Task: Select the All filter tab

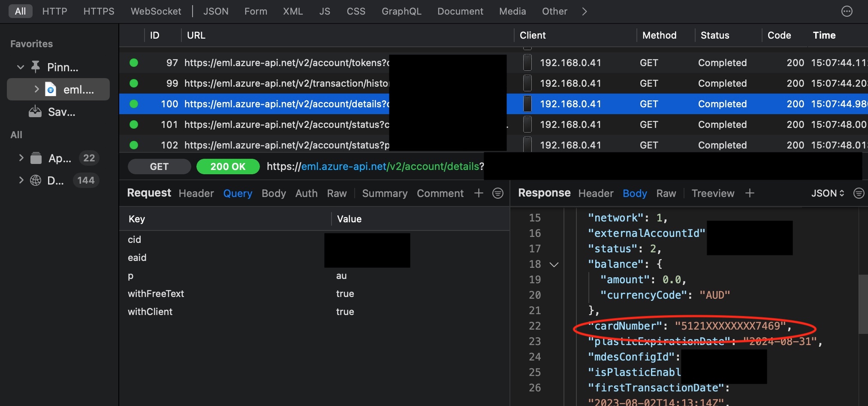Action: click(20, 11)
